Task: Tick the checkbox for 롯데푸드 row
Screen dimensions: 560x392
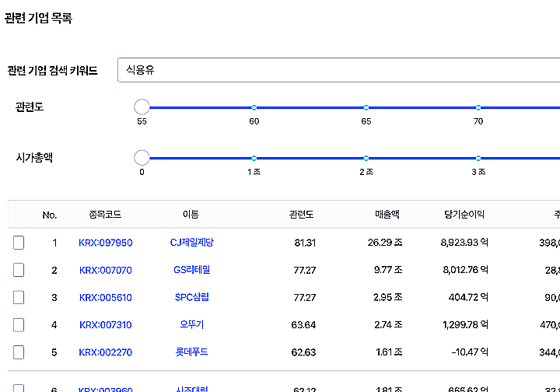Action: [19, 352]
